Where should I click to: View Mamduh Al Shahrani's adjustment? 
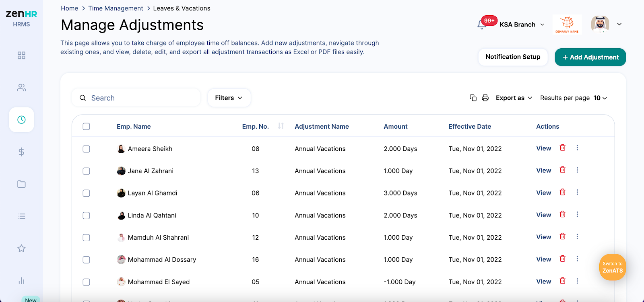[x=543, y=237]
